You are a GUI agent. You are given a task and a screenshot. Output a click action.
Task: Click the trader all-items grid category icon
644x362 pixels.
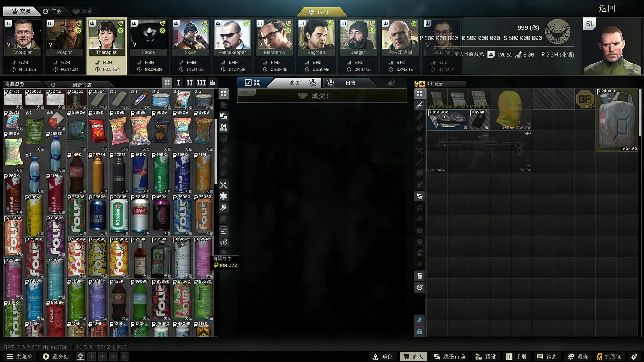[x=223, y=94]
